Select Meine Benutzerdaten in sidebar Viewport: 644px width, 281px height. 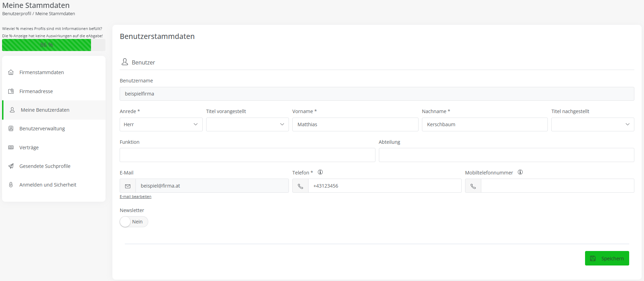coord(45,110)
